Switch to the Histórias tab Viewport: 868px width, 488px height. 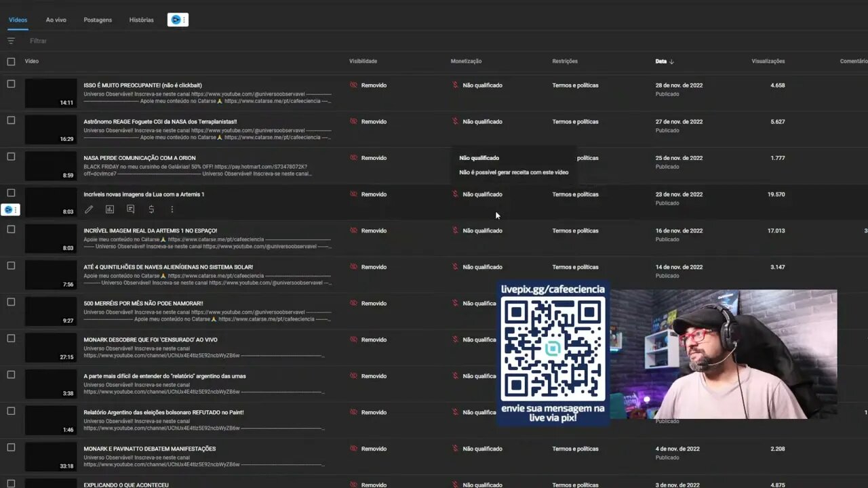pos(142,20)
